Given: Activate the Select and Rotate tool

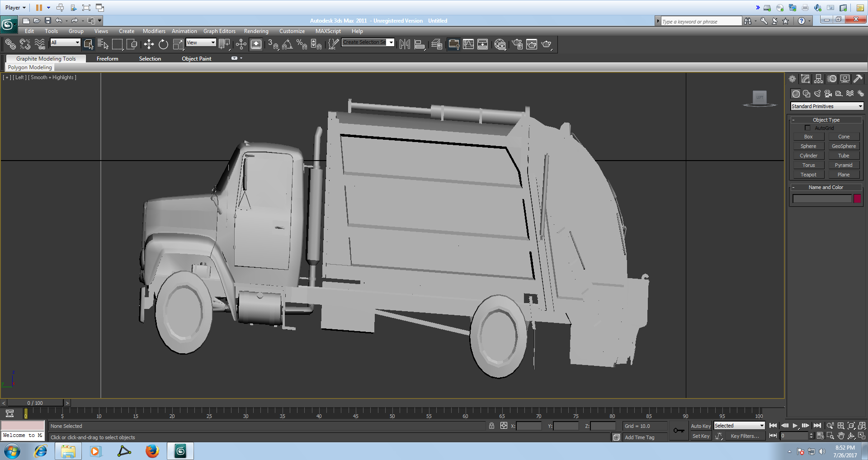Looking at the screenshot, I should (x=163, y=44).
